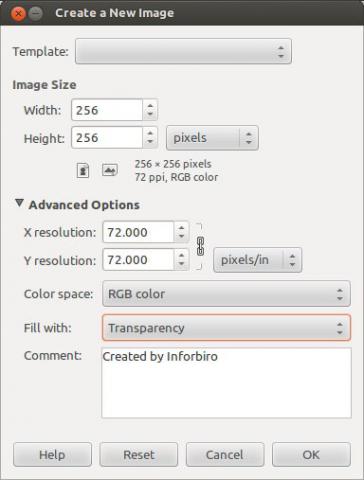Click the X resolution input field
364x480 pixels.
coord(138,232)
